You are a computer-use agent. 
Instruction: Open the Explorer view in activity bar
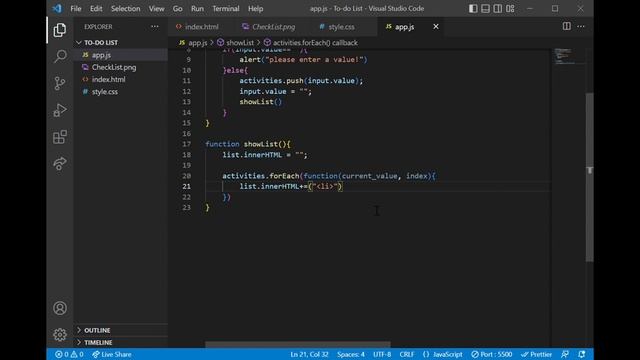click(60, 30)
